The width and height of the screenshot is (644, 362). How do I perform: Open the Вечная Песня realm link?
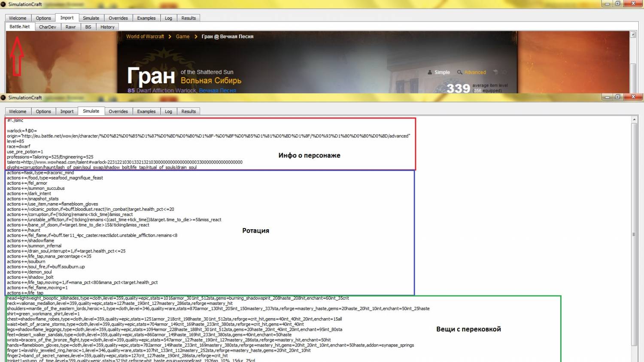218,91
